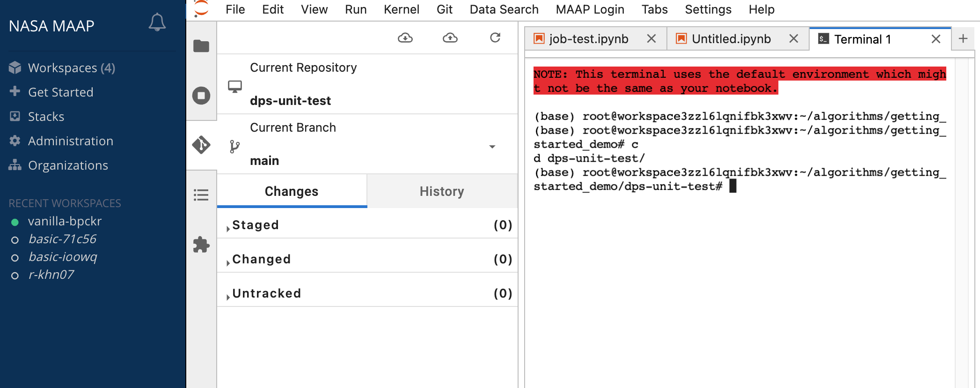
Task: Open the Data Search menu
Action: click(x=504, y=9)
